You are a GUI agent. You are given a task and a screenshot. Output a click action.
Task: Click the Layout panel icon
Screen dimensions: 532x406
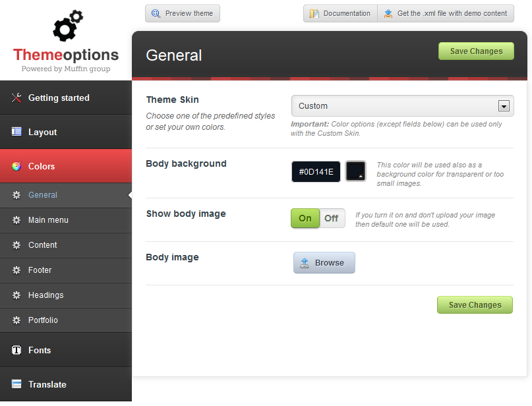pos(16,132)
